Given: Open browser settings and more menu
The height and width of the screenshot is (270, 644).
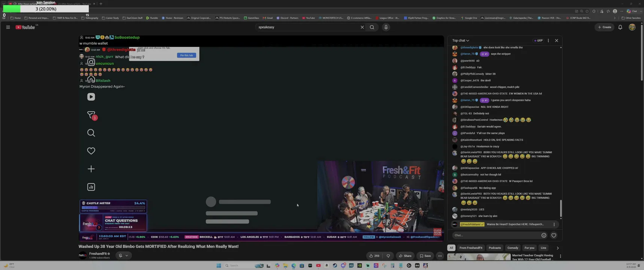Looking at the screenshot, I should point(622,11).
